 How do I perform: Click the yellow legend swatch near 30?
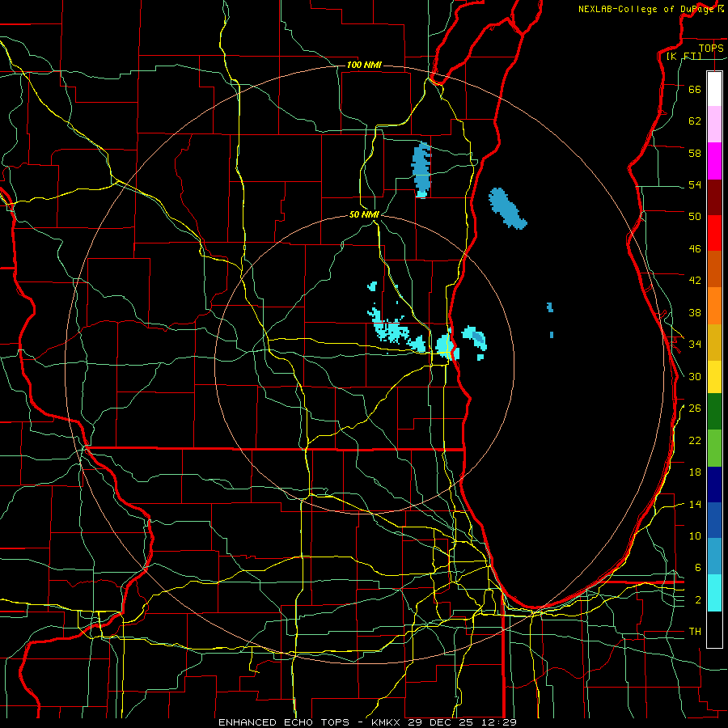pyautogui.click(x=714, y=377)
